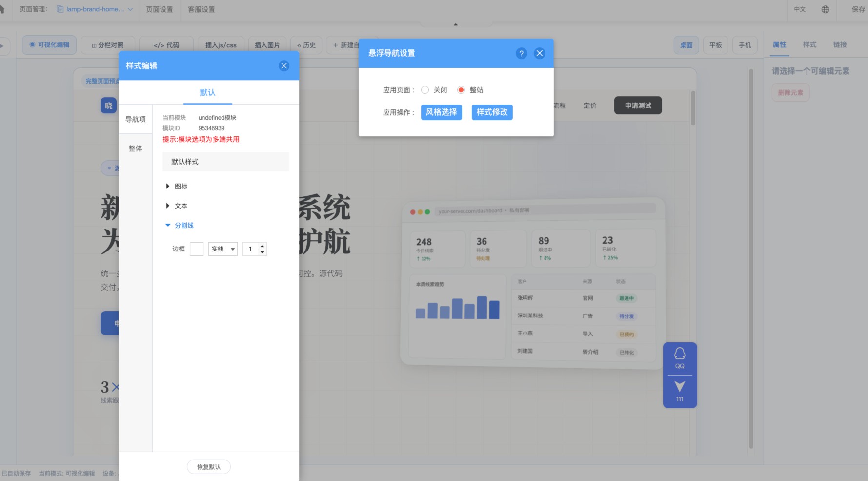868x481 pixels.
Task: Open the lamp-brand-home page dropdown
Action: point(95,9)
